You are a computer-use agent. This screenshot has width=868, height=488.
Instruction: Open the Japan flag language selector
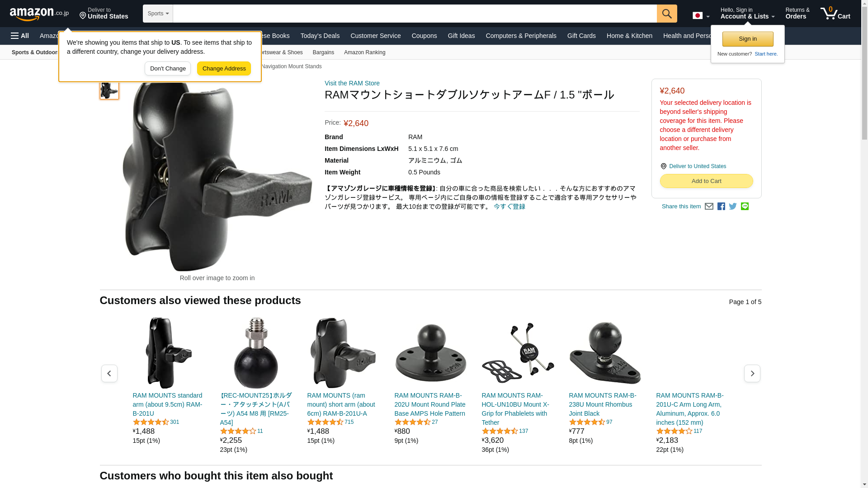(701, 15)
